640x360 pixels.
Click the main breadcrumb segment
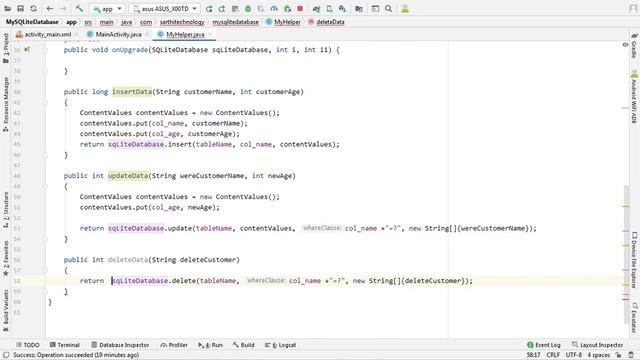107,22
